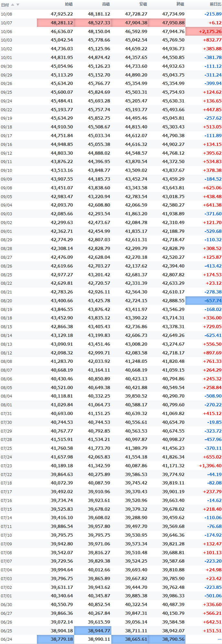Select the date cell 06/24

6,639
